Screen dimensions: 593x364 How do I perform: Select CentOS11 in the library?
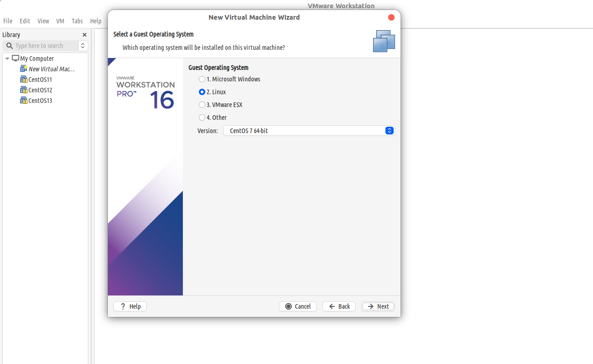pos(40,80)
